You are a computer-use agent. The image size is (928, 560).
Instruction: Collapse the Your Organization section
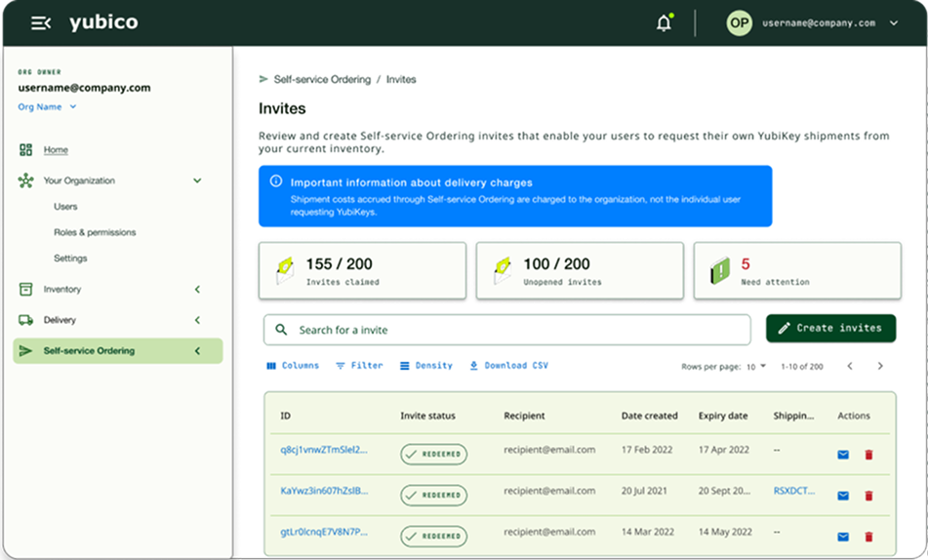197,180
